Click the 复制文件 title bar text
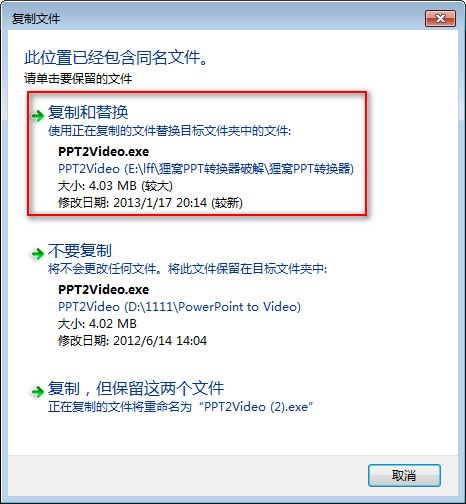 click(x=36, y=19)
